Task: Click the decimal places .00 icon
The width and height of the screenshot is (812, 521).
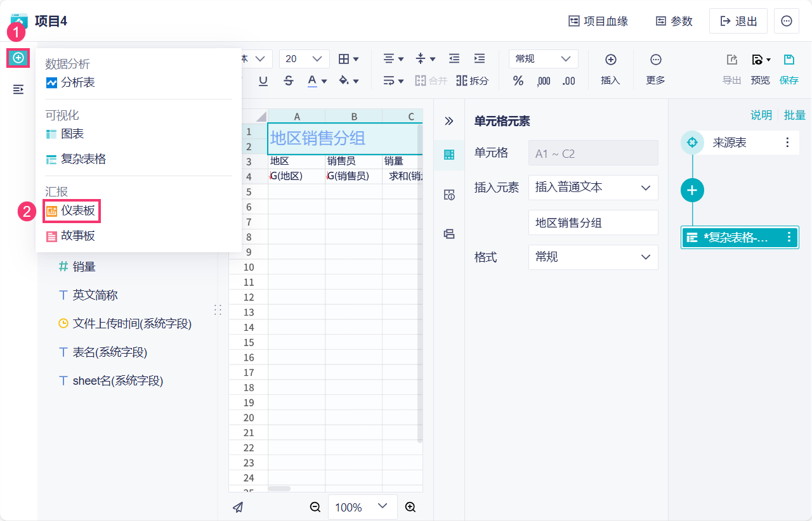Action: [x=569, y=81]
